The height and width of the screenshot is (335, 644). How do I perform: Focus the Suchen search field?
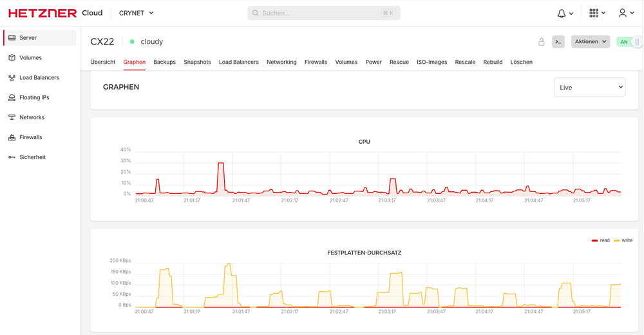[x=323, y=13]
